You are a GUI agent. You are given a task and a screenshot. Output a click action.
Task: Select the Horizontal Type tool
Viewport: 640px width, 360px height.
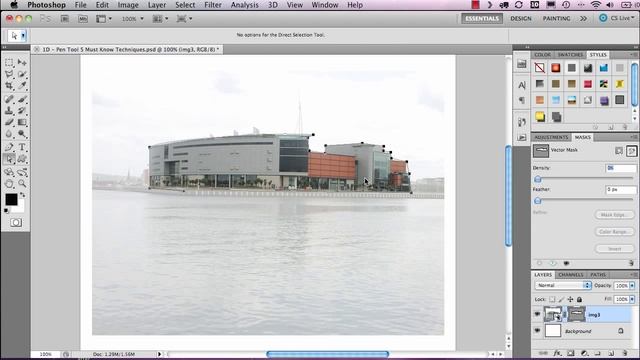[22, 147]
